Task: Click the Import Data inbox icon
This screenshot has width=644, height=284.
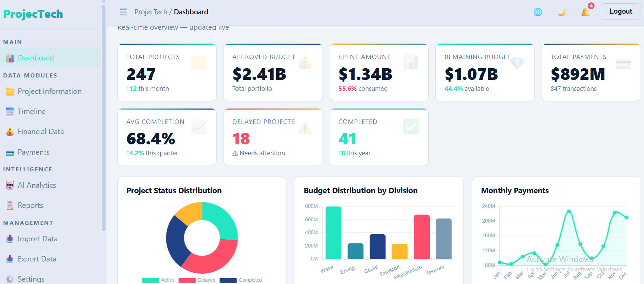Action: [10, 239]
